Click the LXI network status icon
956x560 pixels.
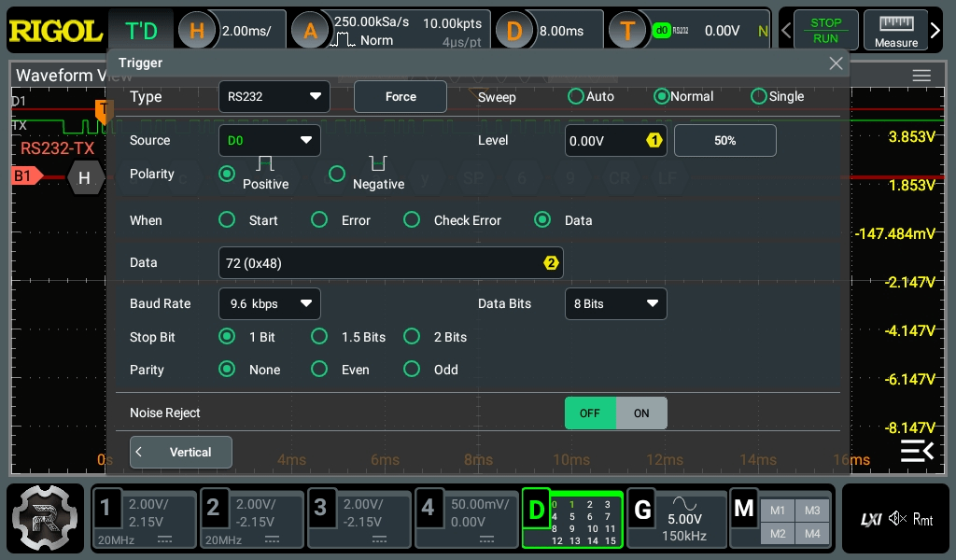(870, 519)
